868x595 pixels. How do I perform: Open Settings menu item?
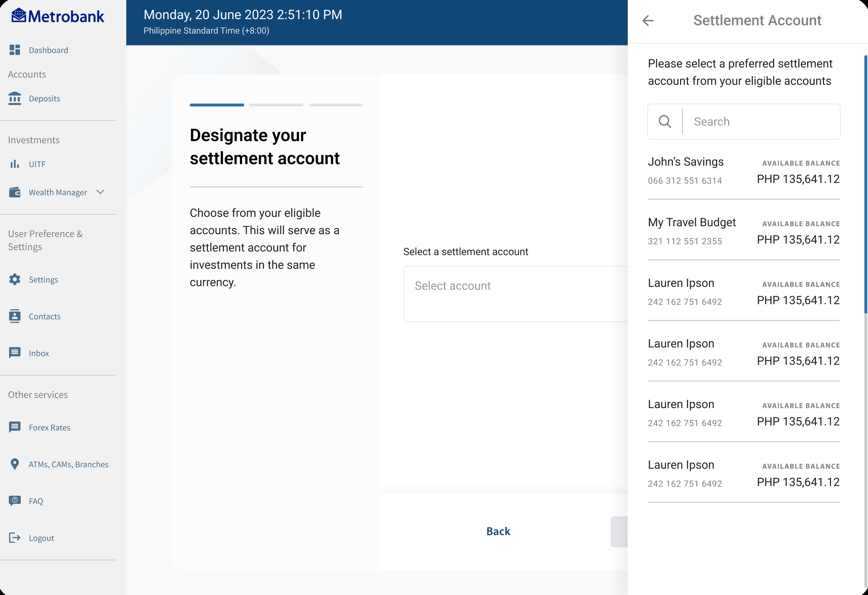(43, 279)
